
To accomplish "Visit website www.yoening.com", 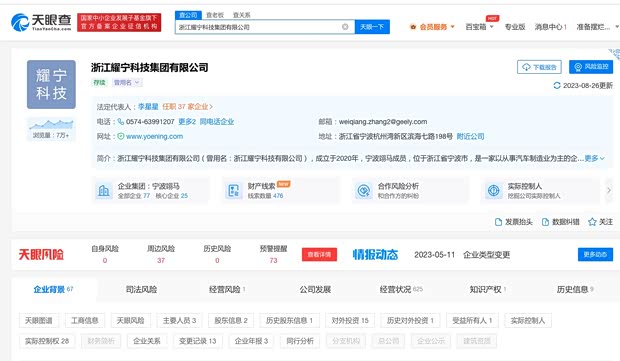I will pyautogui.click(x=154, y=136).
